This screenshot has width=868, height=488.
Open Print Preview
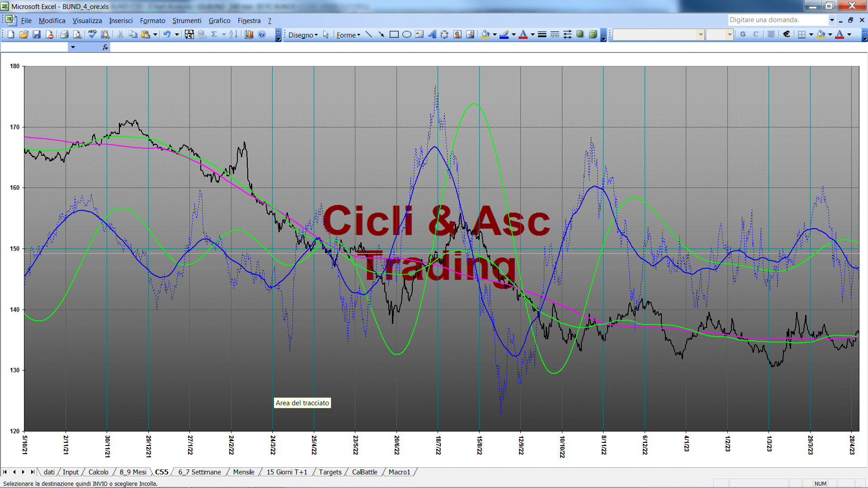click(77, 35)
